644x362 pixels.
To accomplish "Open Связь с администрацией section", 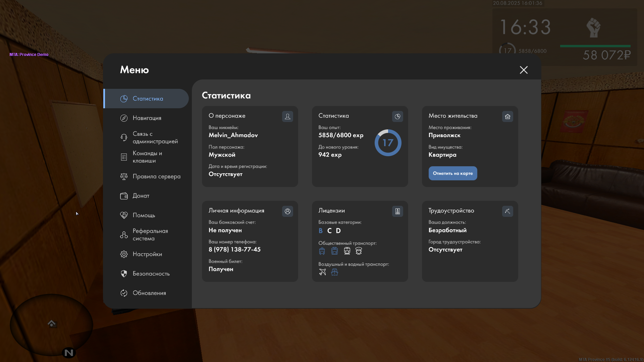I will pyautogui.click(x=146, y=137).
